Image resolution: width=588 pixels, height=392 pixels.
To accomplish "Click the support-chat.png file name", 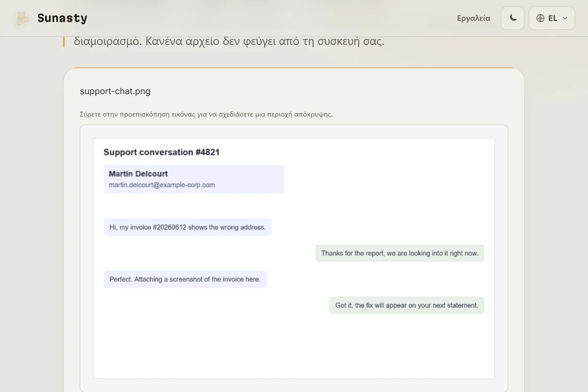I will 115,91.
